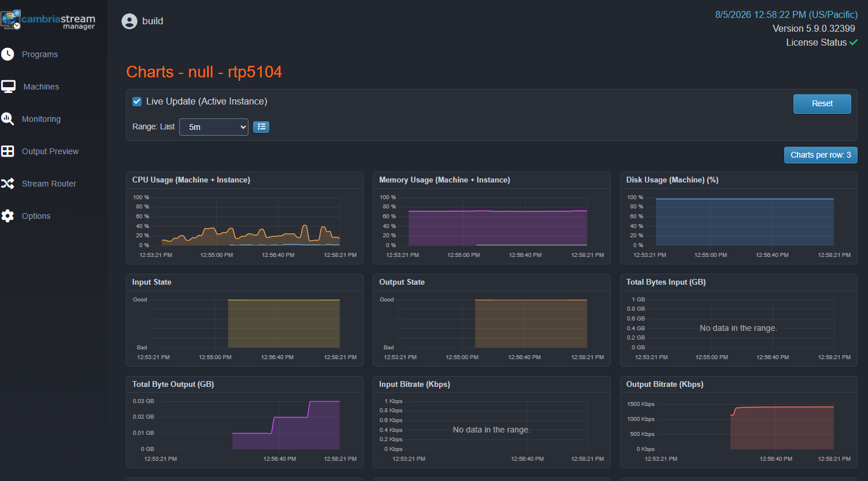Select Stream Router in the sidebar
This screenshot has width=868, height=481.
[49, 184]
